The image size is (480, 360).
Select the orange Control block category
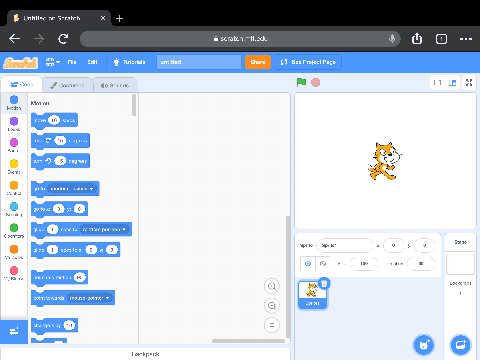14,188
